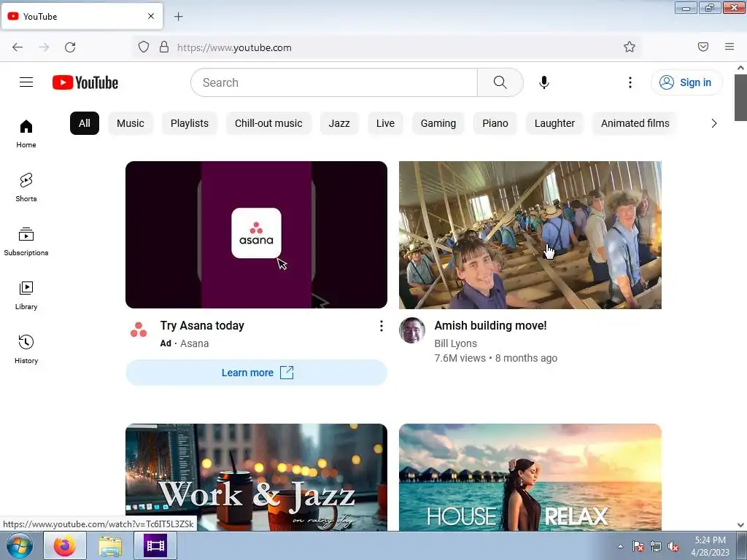
Task: Bookmark this page with the star icon
Action: tap(630, 47)
